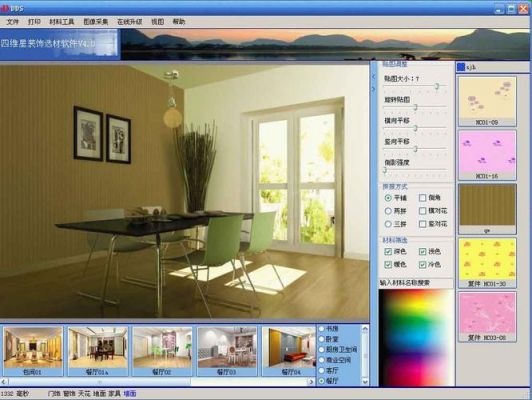Choose the yellow MC01-30 material swatch
Screen dimensions: 532x400
click(487, 263)
